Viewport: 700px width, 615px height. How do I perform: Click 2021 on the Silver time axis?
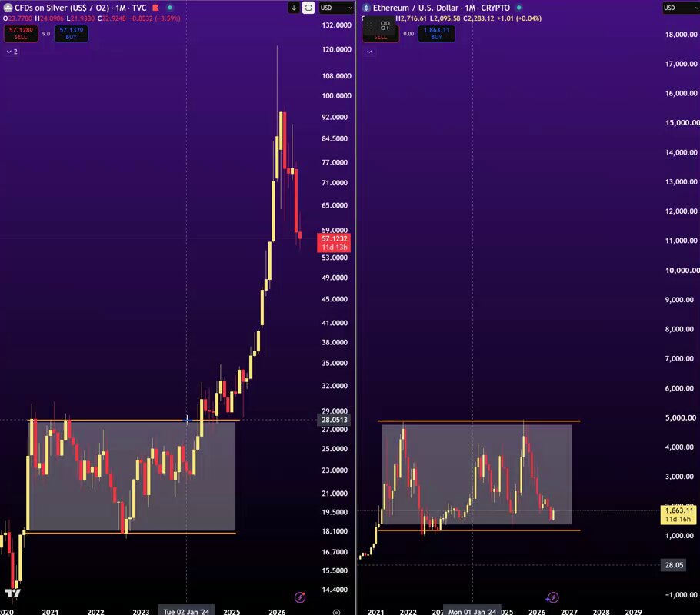(50, 611)
